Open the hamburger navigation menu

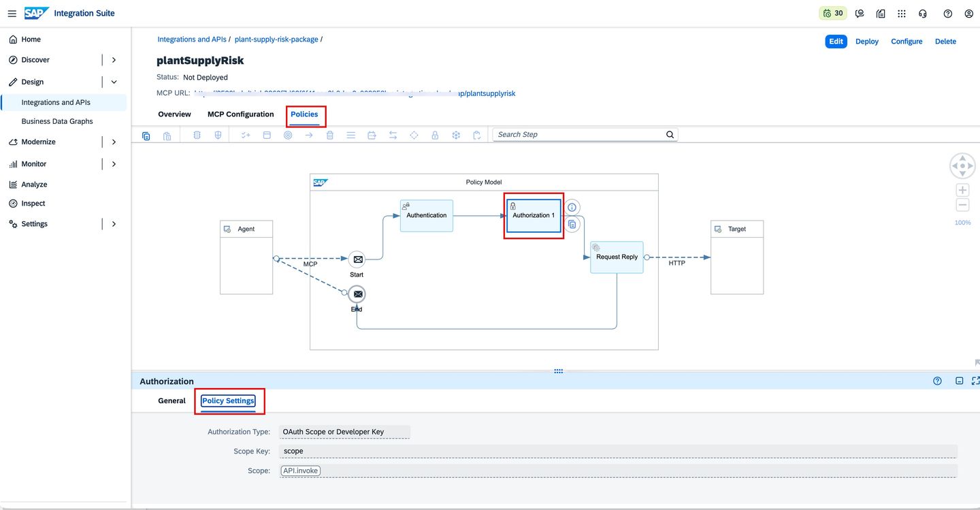12,14
